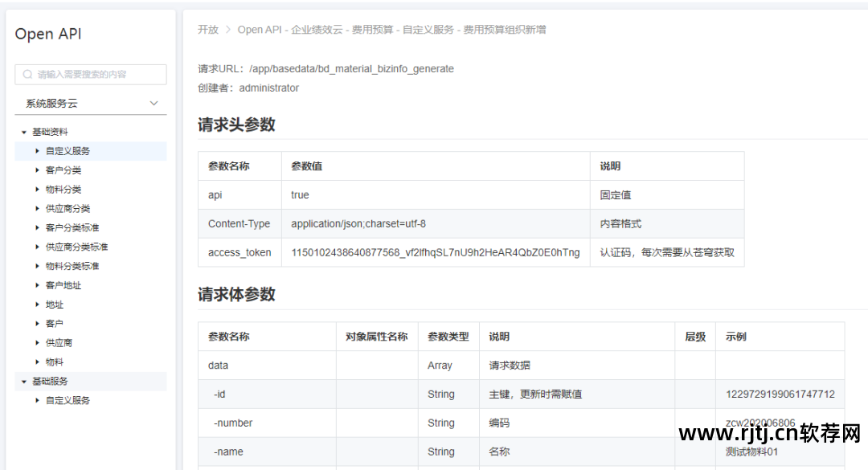Image resolution: width=868 pixels, height=470 pixels.
Task: Click the true value cell
Action: click(436, 195)
